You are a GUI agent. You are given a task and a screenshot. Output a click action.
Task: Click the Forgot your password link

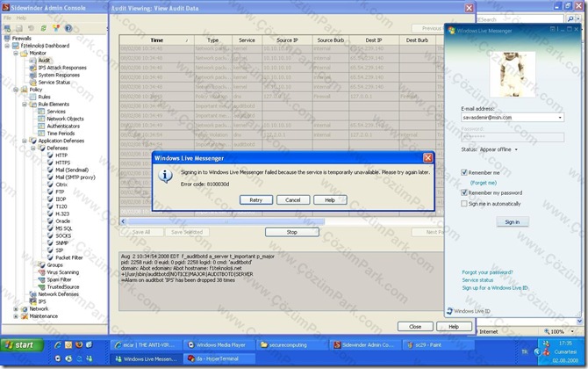tap(487, 272)
